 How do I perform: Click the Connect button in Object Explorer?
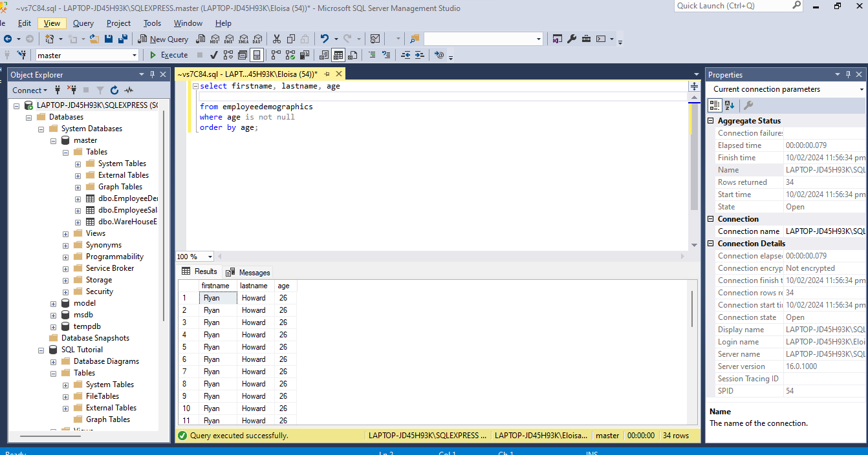(x=26, y=90)
